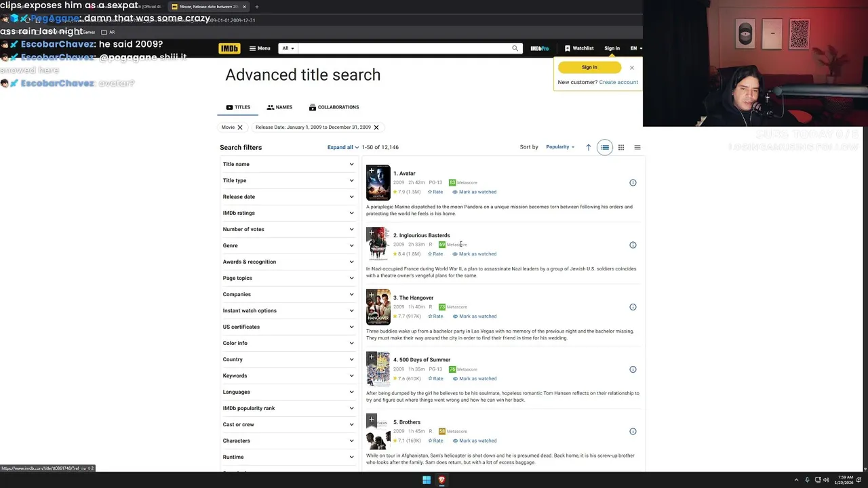Switch to the Collaborations tab

(334, 107)
